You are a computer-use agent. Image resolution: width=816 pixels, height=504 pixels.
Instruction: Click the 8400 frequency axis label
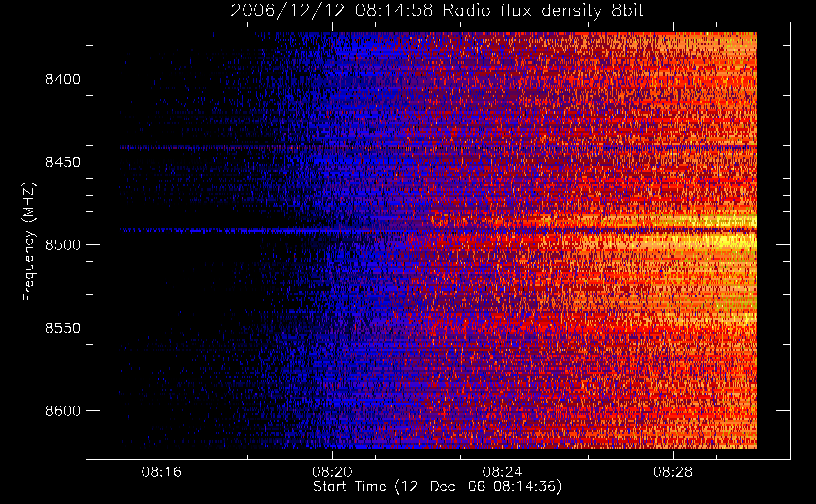pos(63,79)
